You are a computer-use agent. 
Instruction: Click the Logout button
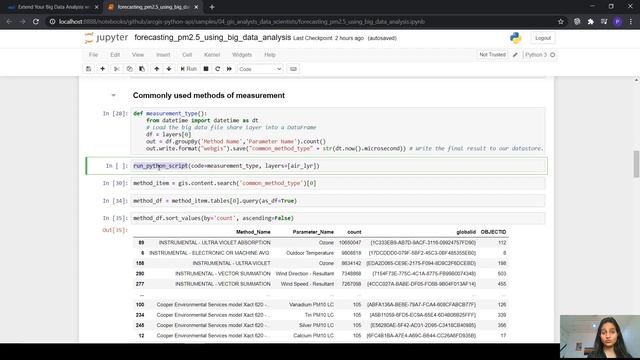click(543, 38)
